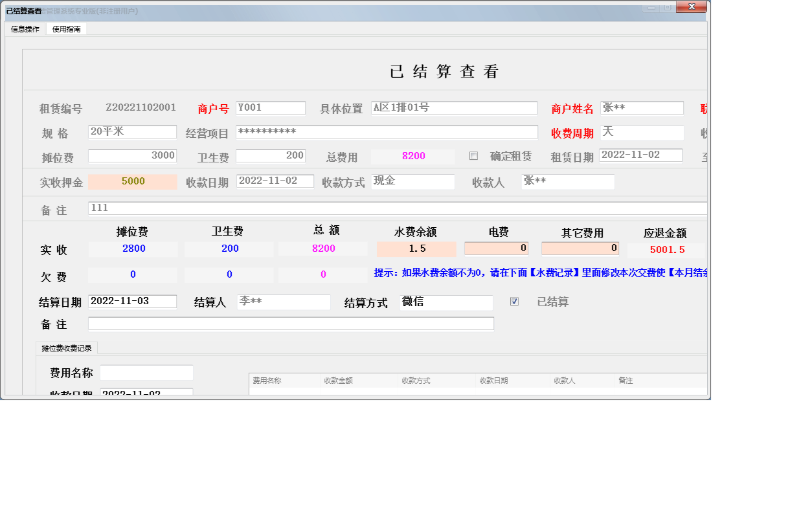The image size is (801, 532).
Task: Click the 收款日期 column header in table
Action: (493, 381)
